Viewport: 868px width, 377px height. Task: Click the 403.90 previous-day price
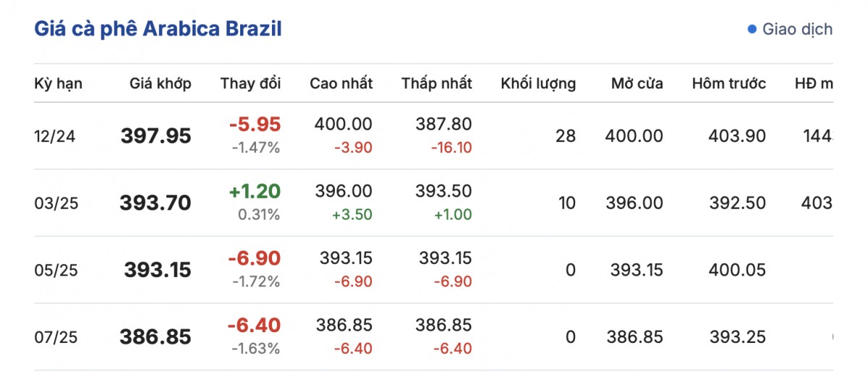739,136
